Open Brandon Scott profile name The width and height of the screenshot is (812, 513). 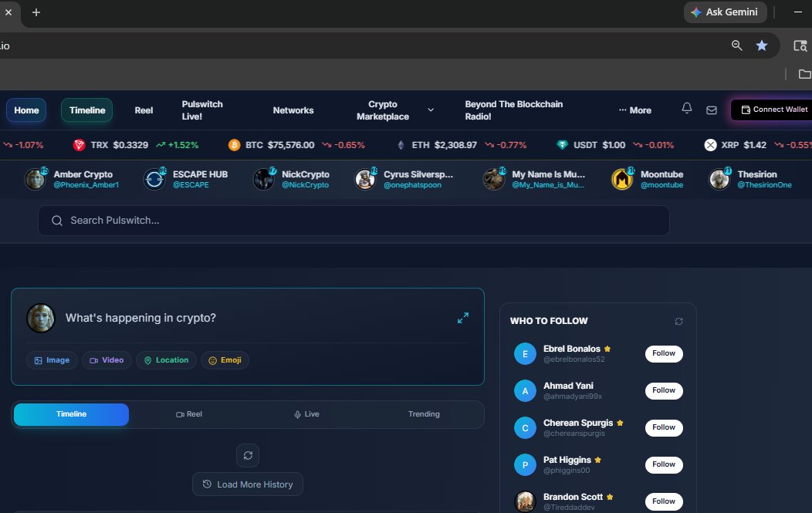[573, 497]
